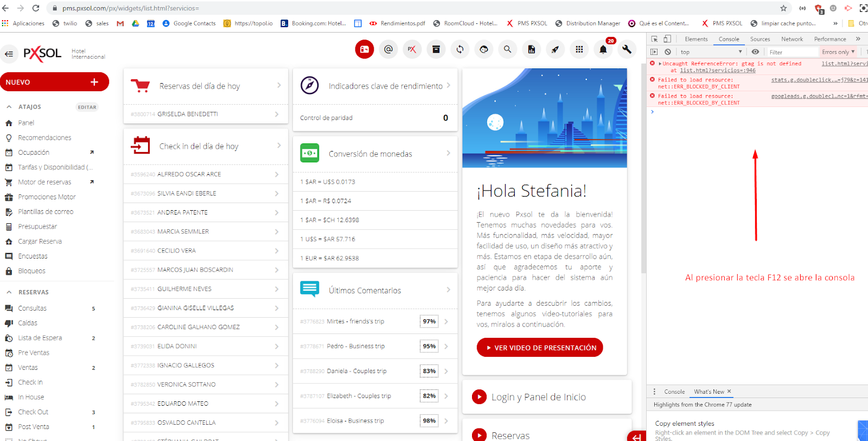Click the Encuestas sidebar icon
The height and width of the screenshot is (441, 868).
click(9, 256)
